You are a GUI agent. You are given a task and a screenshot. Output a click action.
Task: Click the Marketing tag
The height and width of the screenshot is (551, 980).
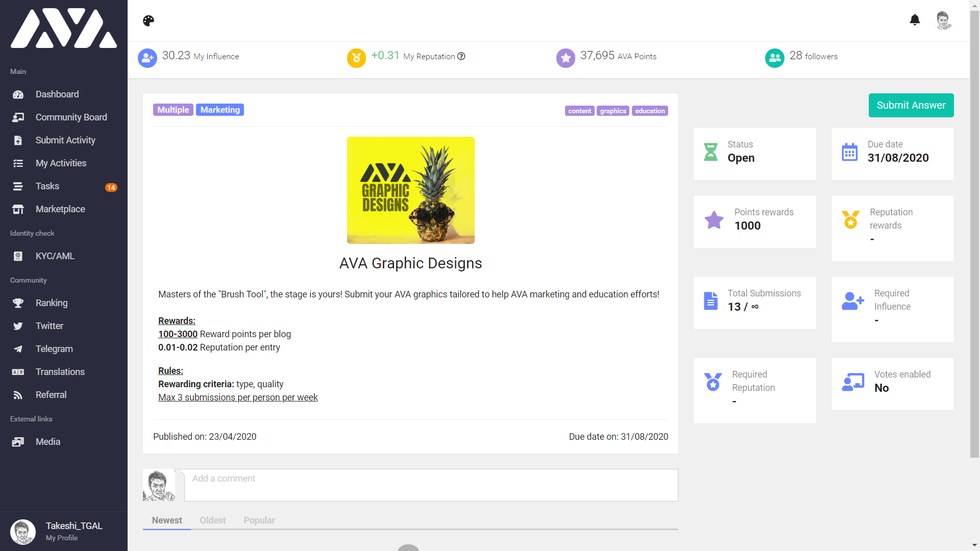point(220,110)
